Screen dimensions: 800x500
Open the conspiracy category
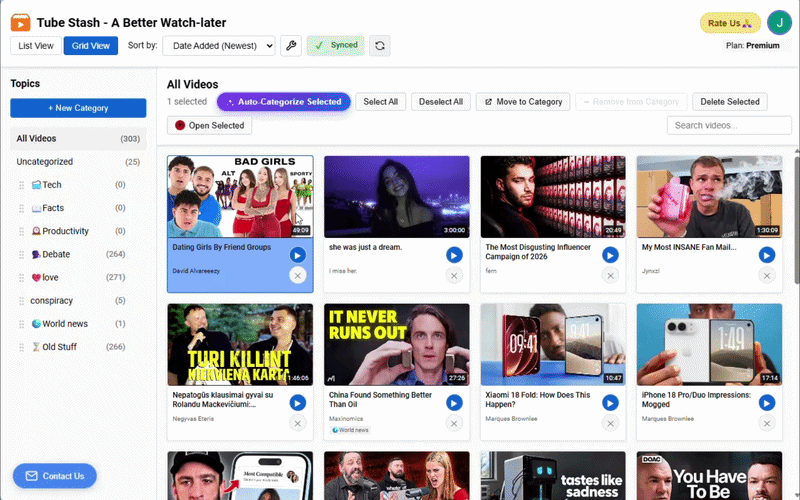coord(78,301)
